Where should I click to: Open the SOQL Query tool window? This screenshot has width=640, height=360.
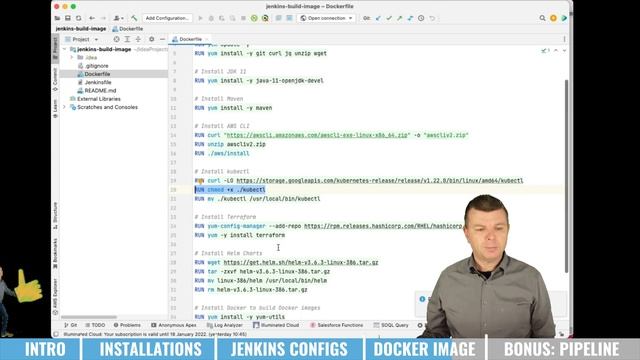(391, 325)
